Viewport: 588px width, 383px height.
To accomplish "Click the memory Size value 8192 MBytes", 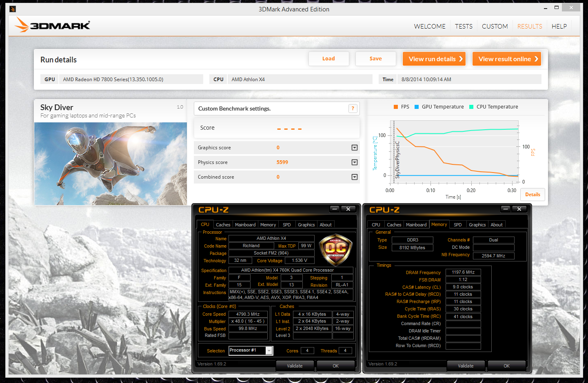I will tap(412, 248).
